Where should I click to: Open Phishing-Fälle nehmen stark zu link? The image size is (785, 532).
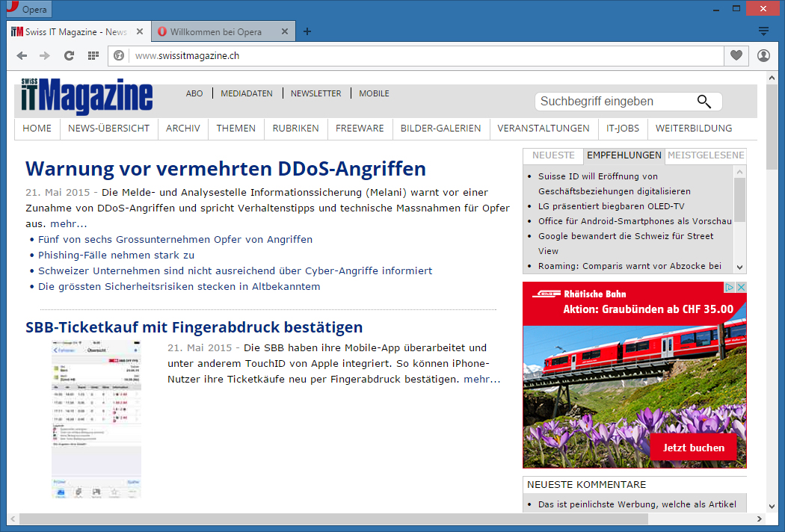[116, 256]
